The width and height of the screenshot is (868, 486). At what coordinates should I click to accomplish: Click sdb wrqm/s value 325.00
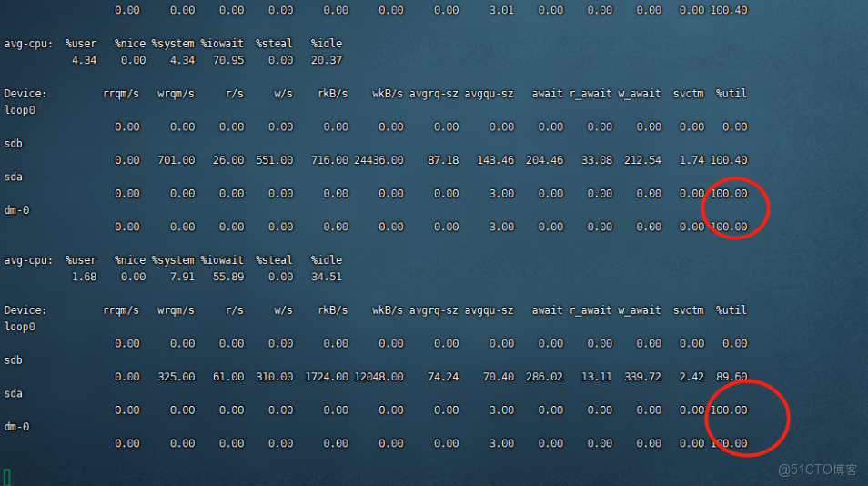point(176,377)
